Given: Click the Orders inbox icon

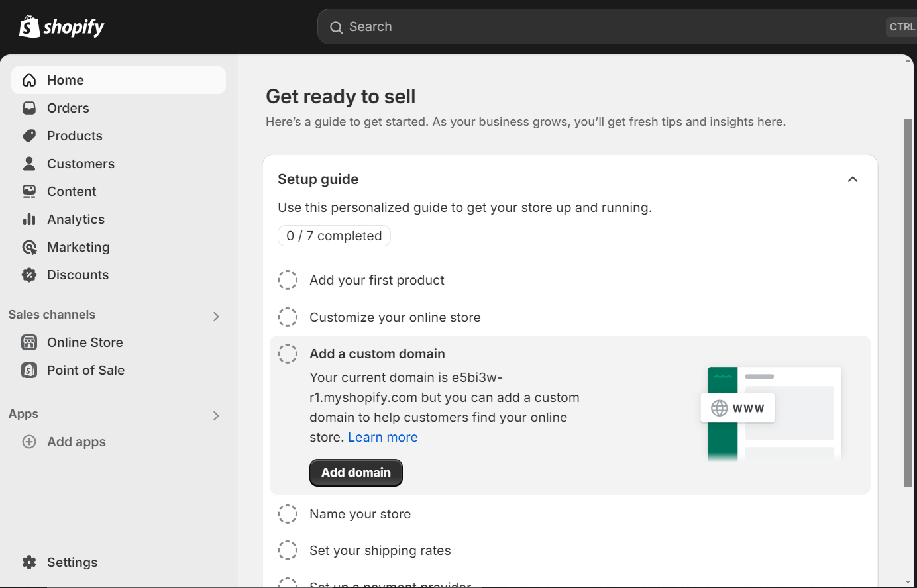Looking at the screenshot, I should tap(29, 108).
